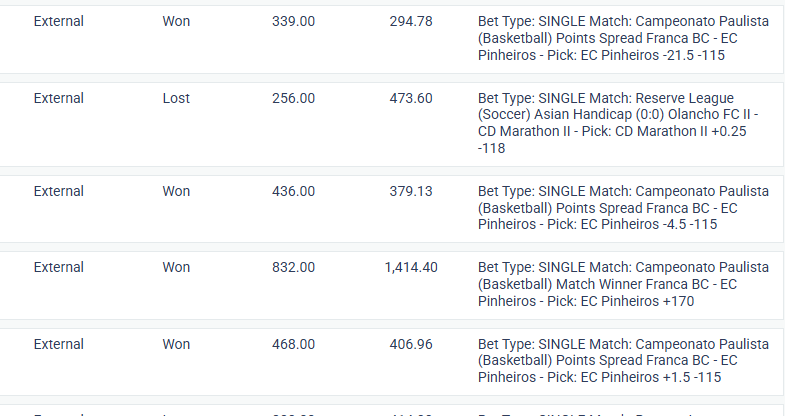Click the 379.13 payout value
This screenshot has width=785, height=416.
(x=411, y=191)
